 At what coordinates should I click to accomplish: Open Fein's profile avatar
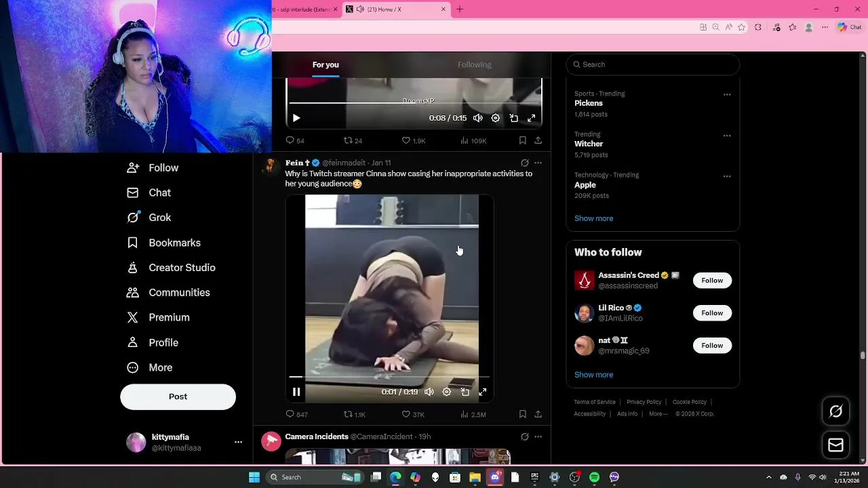click(271, 167)
